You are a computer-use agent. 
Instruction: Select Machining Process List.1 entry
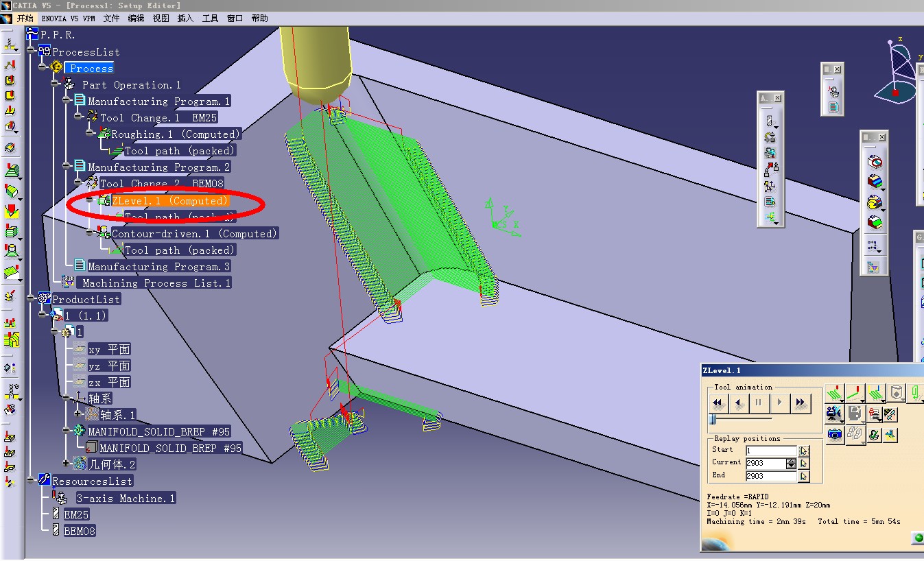pos(156,283)
